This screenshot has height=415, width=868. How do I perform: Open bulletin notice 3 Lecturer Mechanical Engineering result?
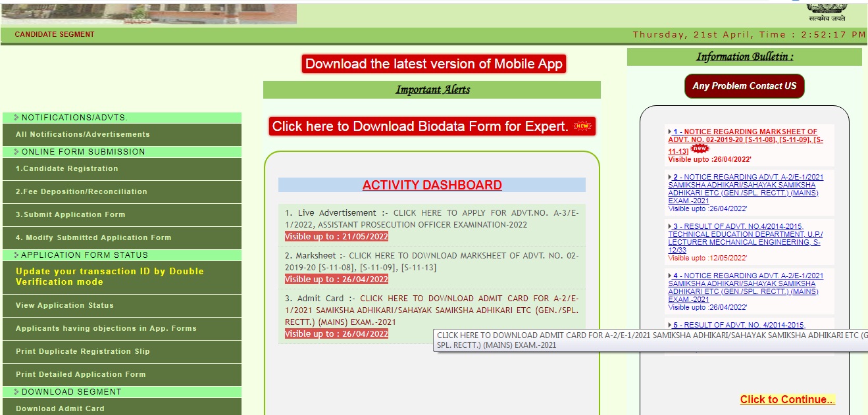point(745,238)
